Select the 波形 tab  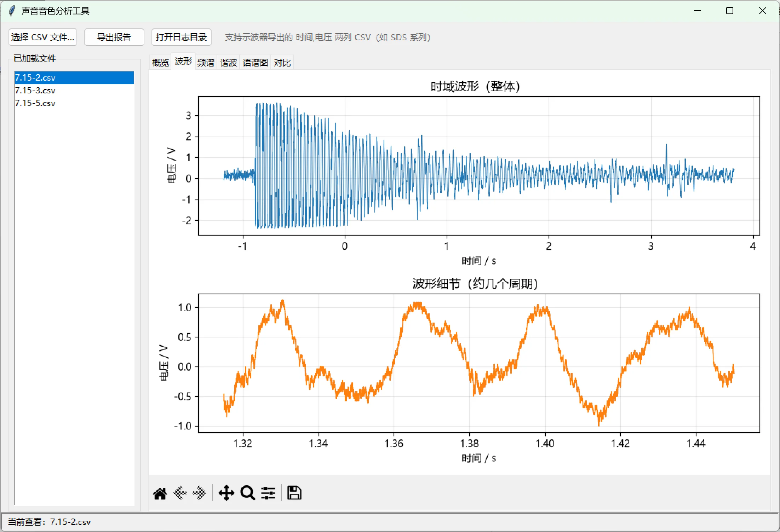click(183, 62)
